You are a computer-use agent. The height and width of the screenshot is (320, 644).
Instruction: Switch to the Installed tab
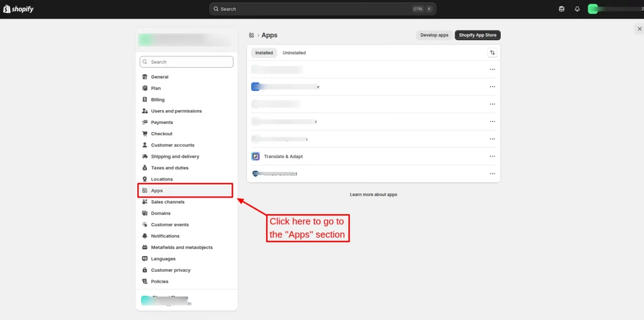[x=264, y=53]
